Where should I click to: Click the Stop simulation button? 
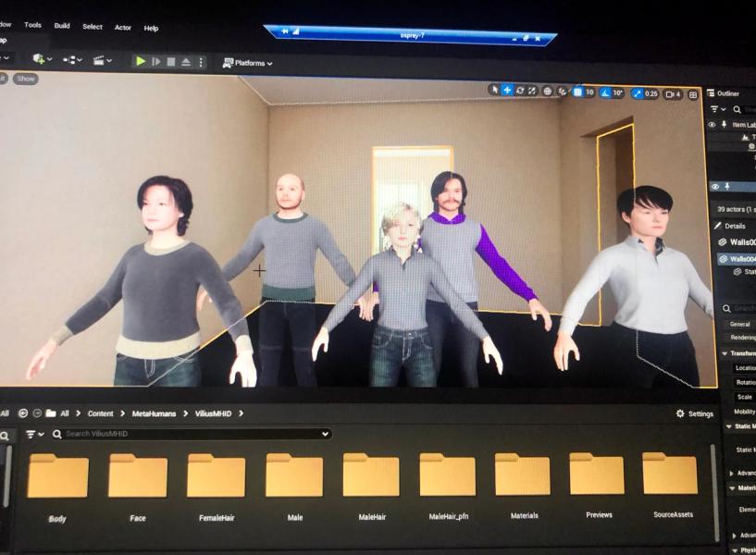170,62
